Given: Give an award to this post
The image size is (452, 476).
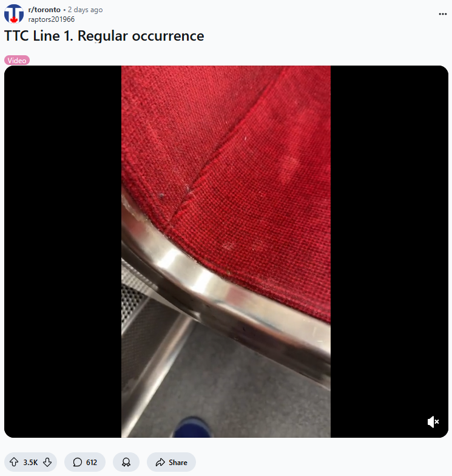Looking at the screenshot, I should 126,462.
